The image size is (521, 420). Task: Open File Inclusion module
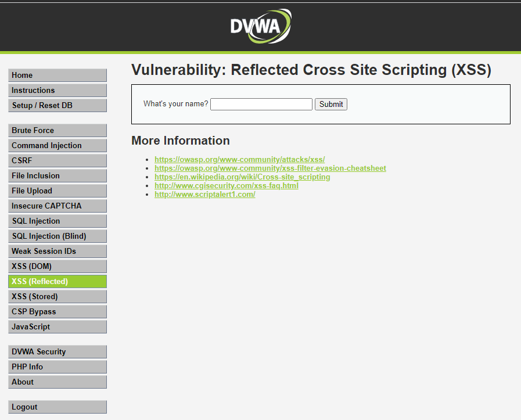[58, 176]
